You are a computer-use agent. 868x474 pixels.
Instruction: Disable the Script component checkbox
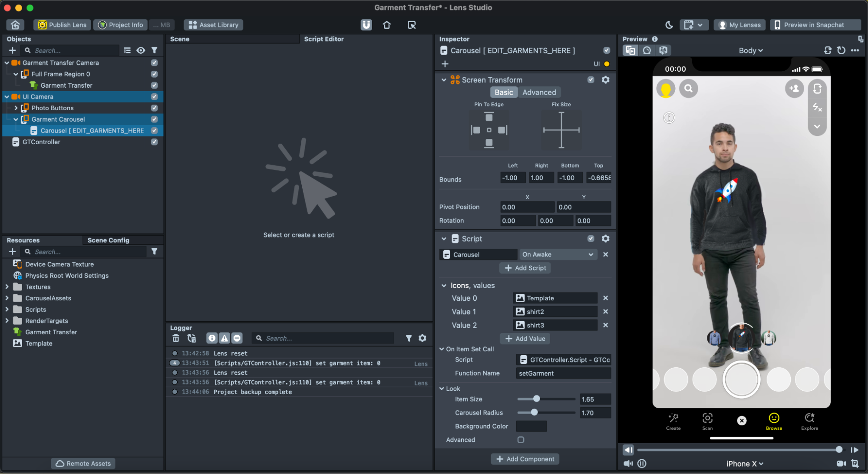591,239
